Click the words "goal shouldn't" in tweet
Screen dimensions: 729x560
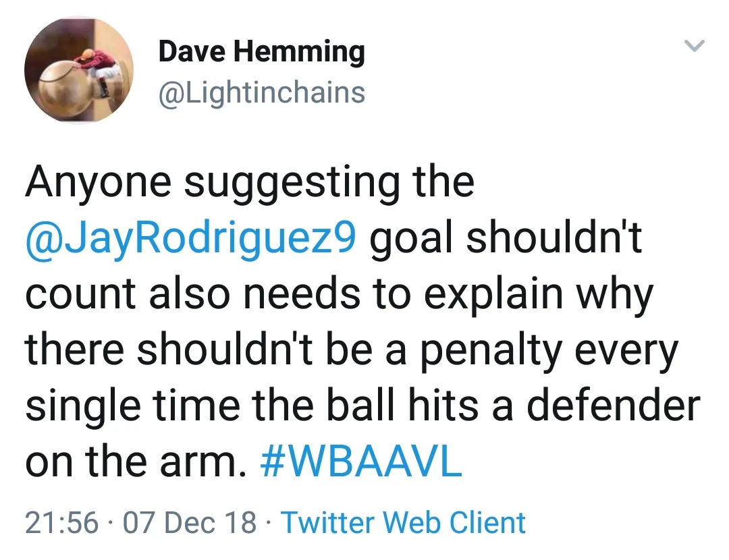point(507,238)
